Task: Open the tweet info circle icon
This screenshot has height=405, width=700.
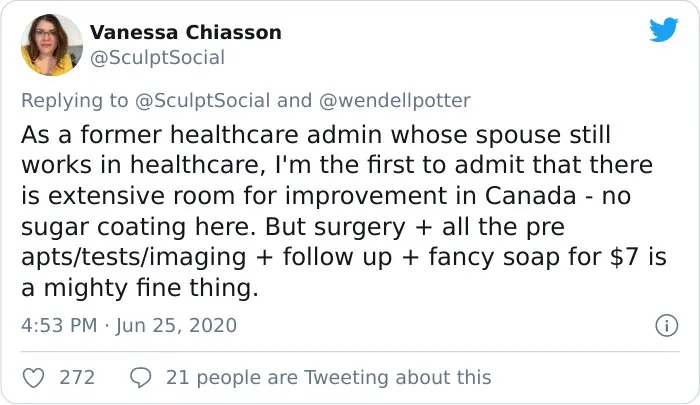Action: click(x=667, y=326)
